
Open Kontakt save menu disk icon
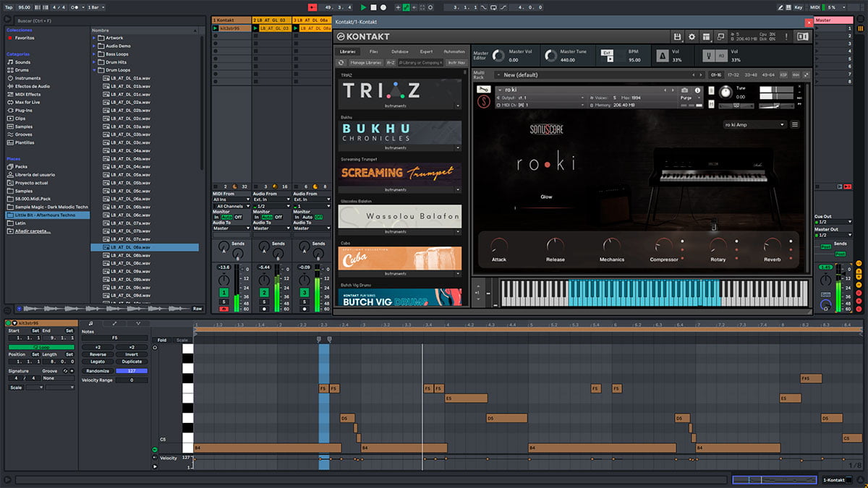(677, 36)
